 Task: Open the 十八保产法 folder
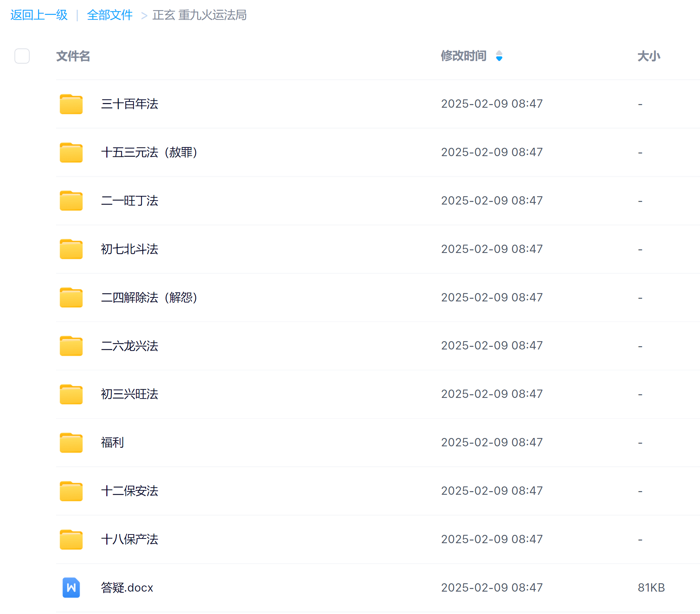(129, 540)
